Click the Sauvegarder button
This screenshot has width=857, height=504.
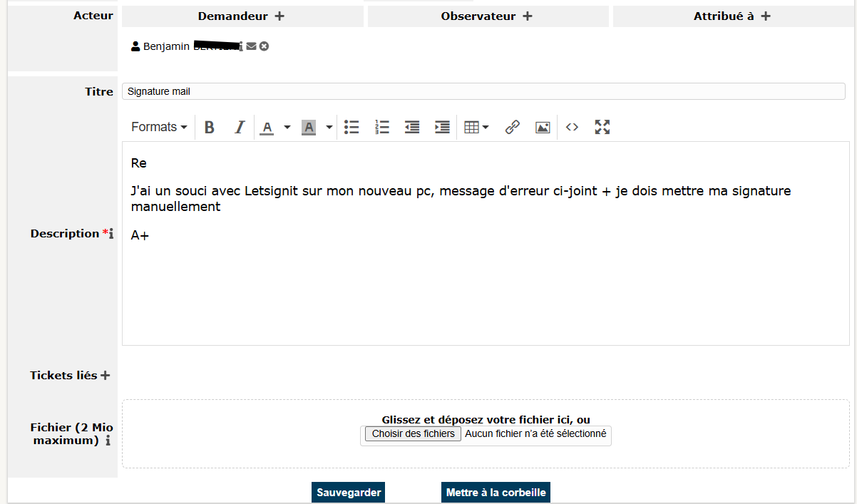(x=348, y=493)
